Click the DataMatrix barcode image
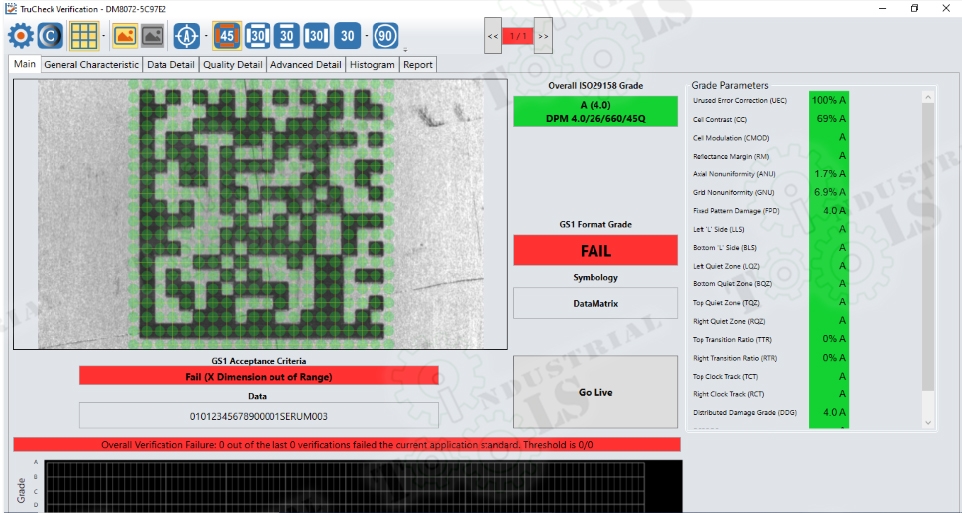 tap(261, 214)
